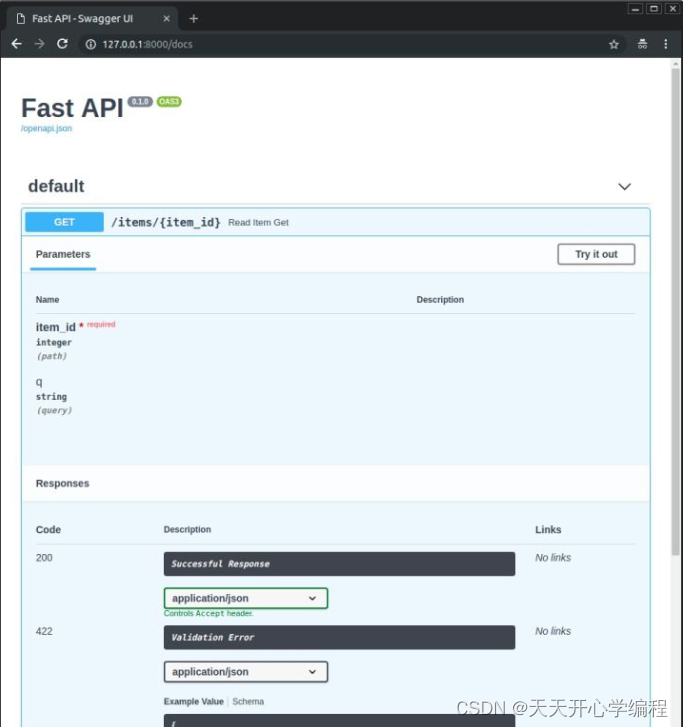Select the Example Value tab
683x727 pixels.
click(x=194, y=702)
